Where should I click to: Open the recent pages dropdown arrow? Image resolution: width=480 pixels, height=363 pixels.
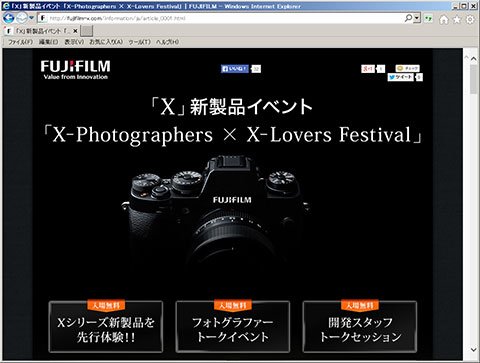(31, 18)
